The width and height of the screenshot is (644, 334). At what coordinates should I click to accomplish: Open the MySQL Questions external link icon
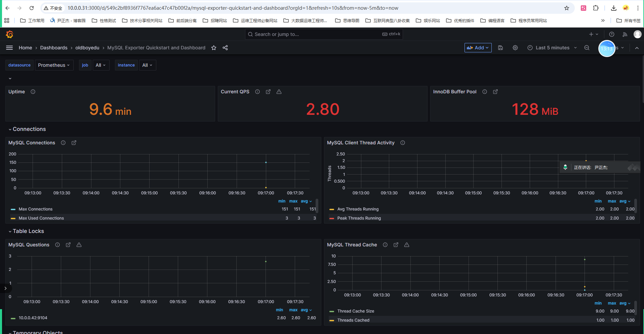(68, 245)
